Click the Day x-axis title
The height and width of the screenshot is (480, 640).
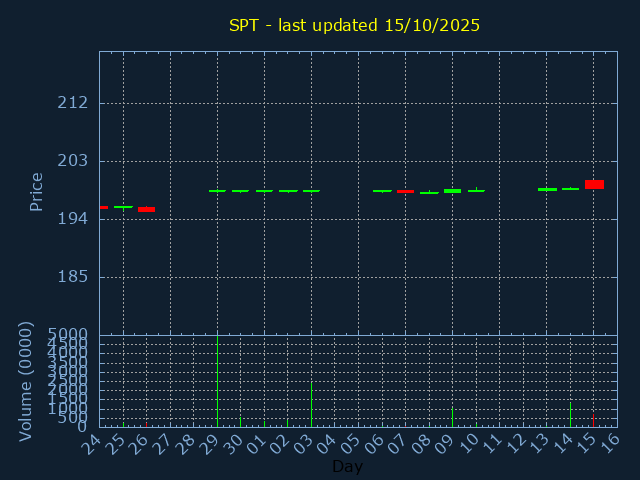[x=347, y=467]
